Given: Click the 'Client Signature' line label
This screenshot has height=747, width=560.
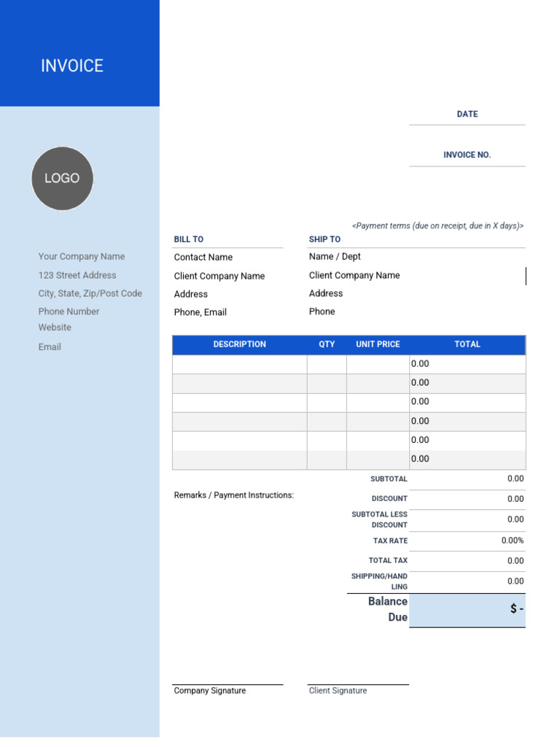Looking at the screenshot, I should click(x=338, y=691).
